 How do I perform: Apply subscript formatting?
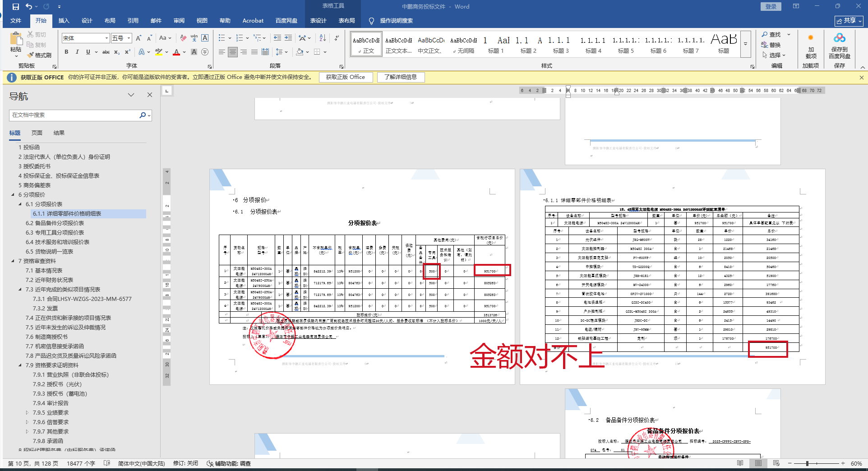pyautogui.click(x=117, y=52)
